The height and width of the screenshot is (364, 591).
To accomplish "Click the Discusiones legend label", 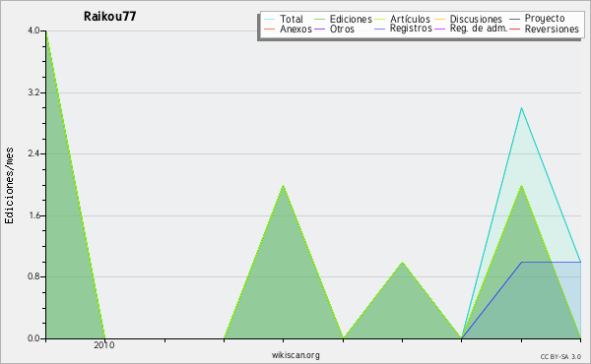I will [x=476, y=19].
